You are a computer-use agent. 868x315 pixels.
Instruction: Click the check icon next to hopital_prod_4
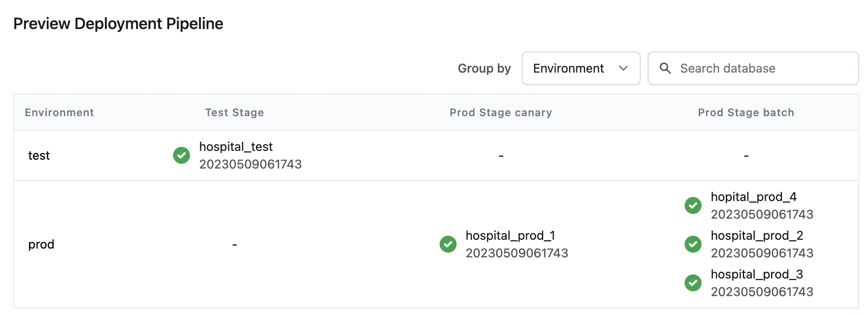(693, 205)
